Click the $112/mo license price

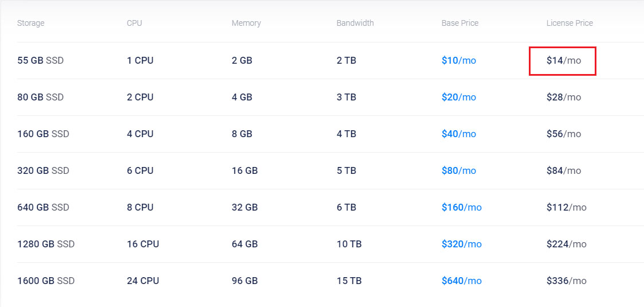pos(567,207)
